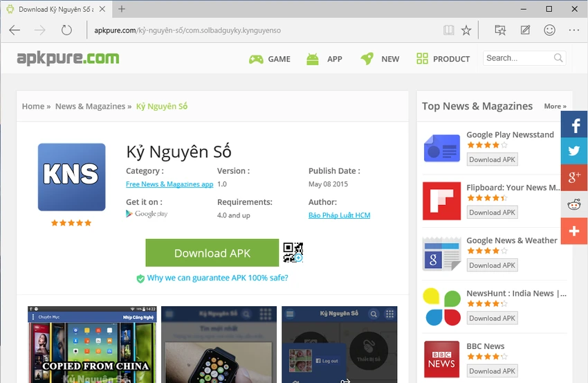Download APK for Google Play Newsstand

[x=493, y=159]
